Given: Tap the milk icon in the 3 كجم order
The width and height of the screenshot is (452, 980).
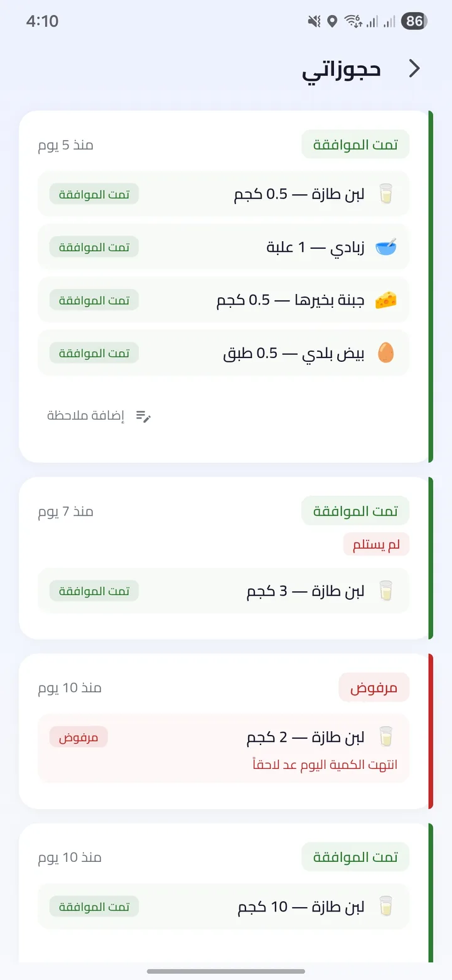Looking at the screenshot, I should tap(386, 591).
